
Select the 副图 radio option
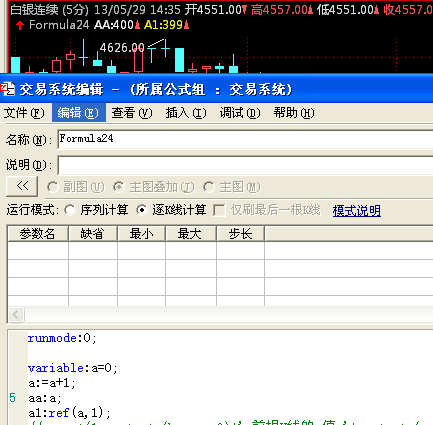pyautogui.click(x=53, y=187)
